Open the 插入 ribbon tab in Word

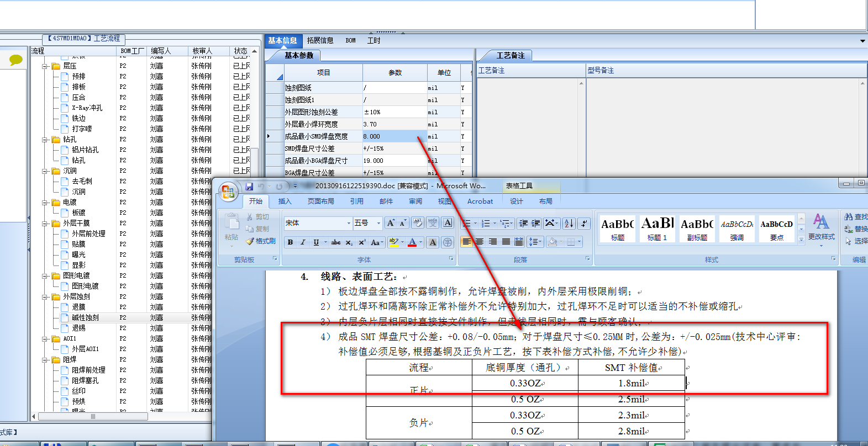click(285, 201)
